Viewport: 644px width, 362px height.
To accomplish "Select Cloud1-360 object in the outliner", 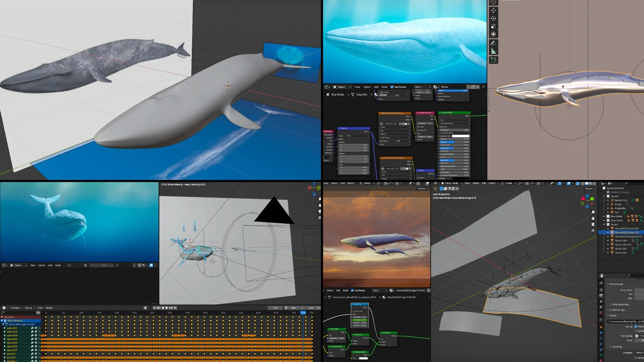I will pos(621,241).
